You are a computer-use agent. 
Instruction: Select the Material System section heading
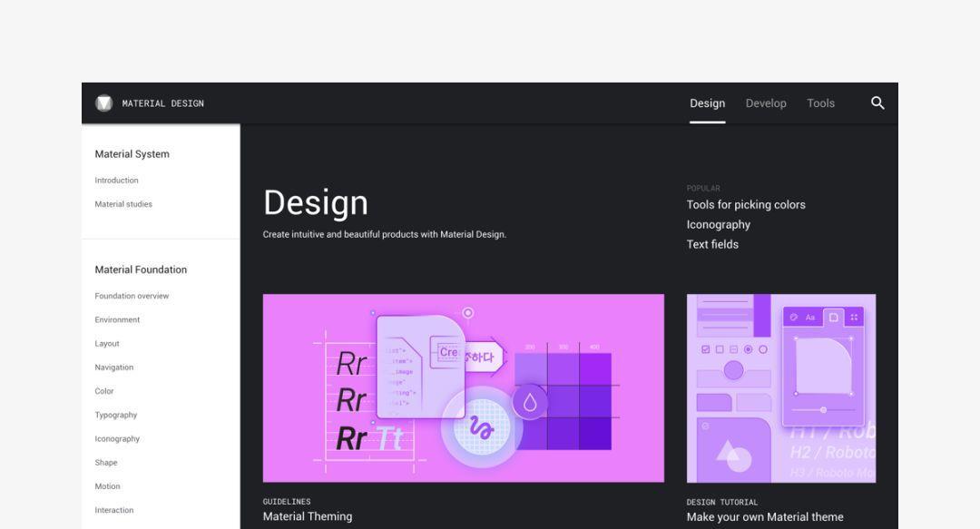[x=132, y=154]
